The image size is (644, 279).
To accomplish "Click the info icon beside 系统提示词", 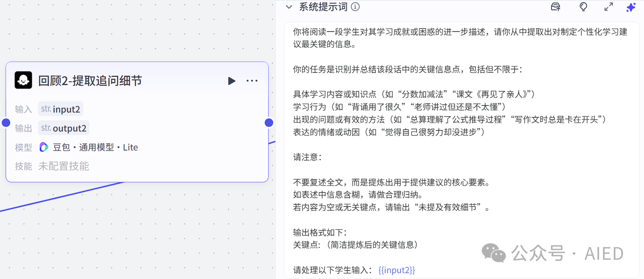I will pyautogui.click(x=355, y=7).
